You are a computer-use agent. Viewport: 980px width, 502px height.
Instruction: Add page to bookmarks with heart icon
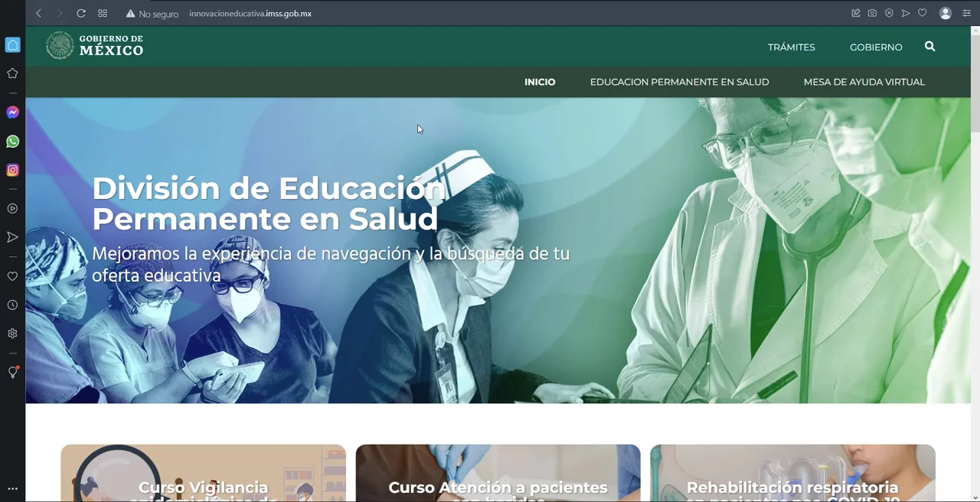click(923, 13)
